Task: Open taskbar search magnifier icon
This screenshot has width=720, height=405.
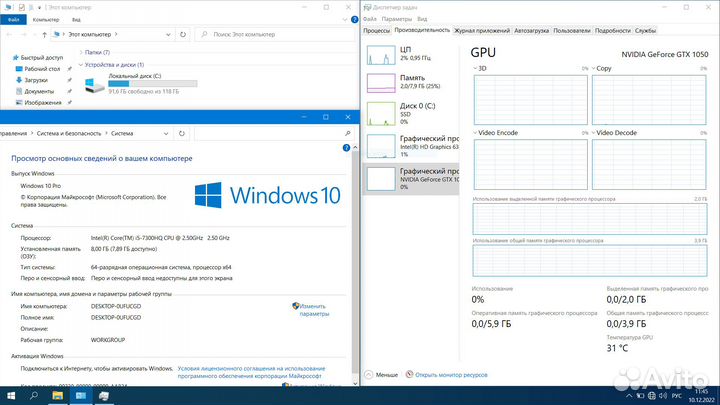Action: tap(36, 396)
